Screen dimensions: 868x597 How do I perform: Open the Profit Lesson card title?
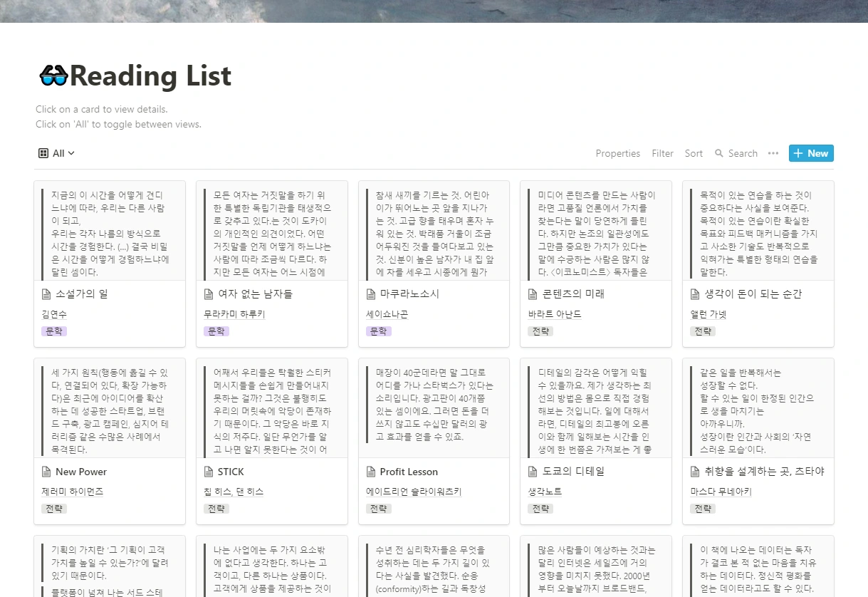409,472
